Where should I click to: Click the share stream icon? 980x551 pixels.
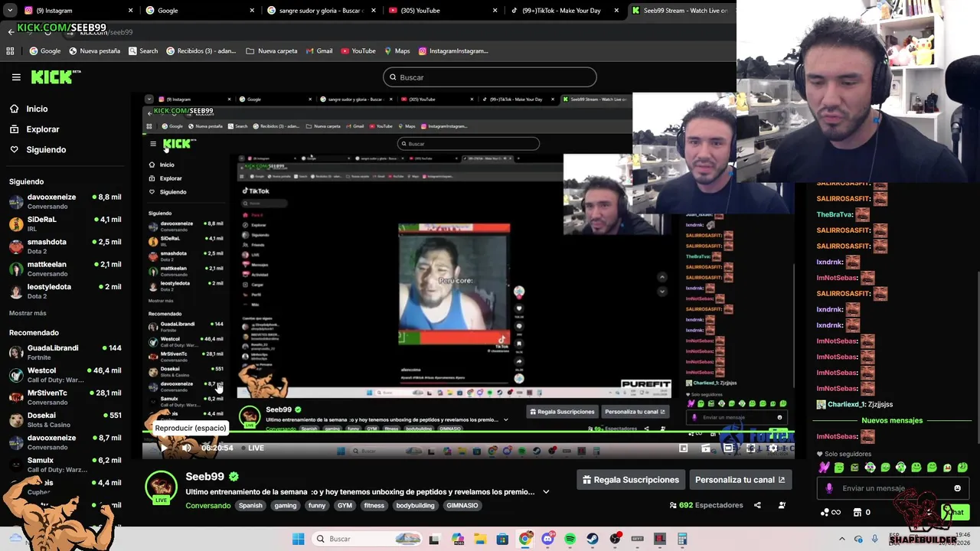pos(757,505)
